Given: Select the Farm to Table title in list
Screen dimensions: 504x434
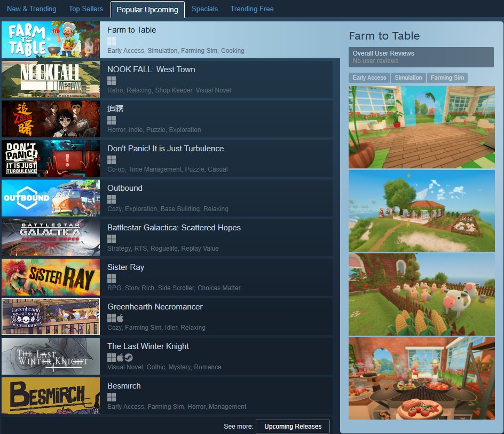Looking at the screenshot, I should click(x=131, y=30).
